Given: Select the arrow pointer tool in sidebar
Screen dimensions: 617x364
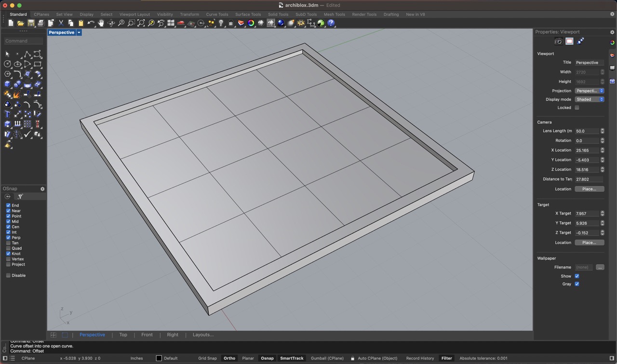Looking at the screenshot, I should point(7,54).
